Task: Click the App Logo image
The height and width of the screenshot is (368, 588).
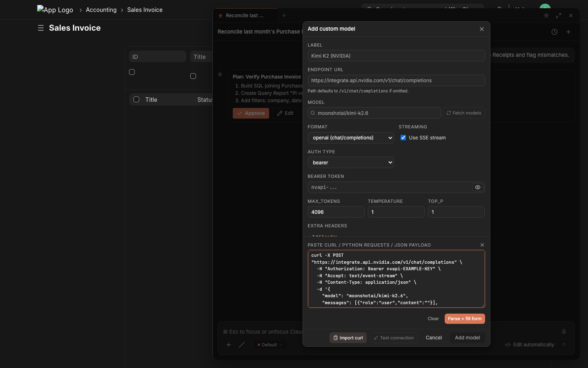Action: point(55,9)
